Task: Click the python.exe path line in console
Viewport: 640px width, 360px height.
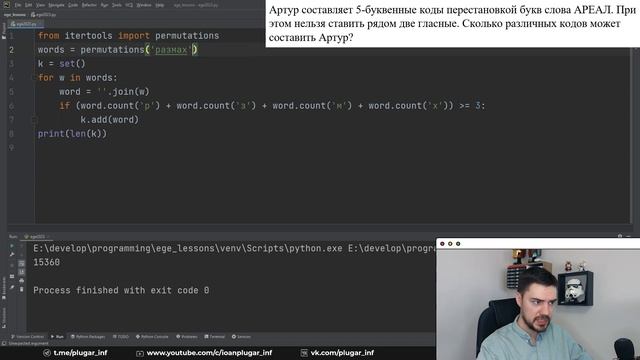Action: [234, 248]
